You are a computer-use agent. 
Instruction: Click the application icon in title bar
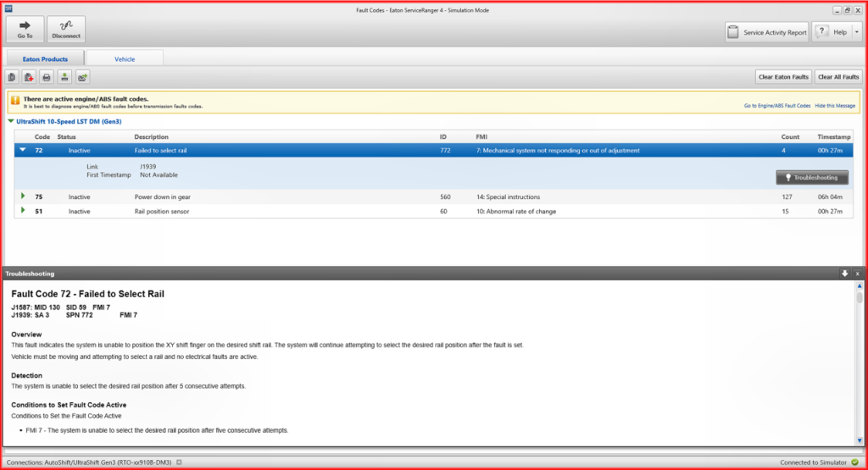pyautogui.click(x=8, y=8)
